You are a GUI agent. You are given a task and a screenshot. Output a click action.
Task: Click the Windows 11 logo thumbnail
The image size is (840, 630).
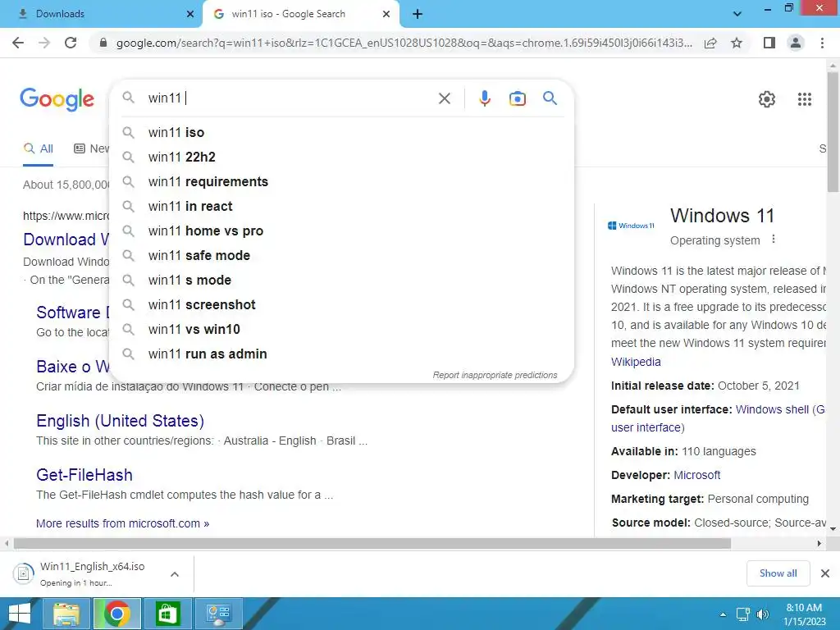(x=631, y=226)
